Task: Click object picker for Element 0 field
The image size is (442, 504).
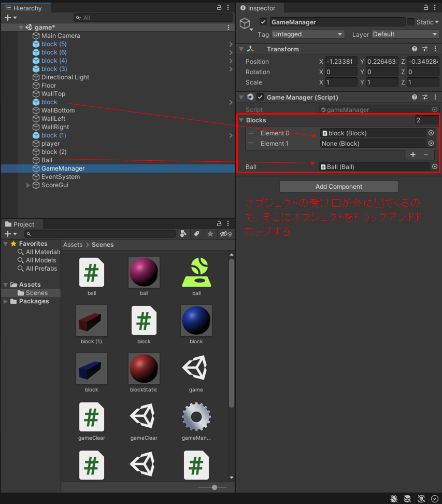Action: 431,133
